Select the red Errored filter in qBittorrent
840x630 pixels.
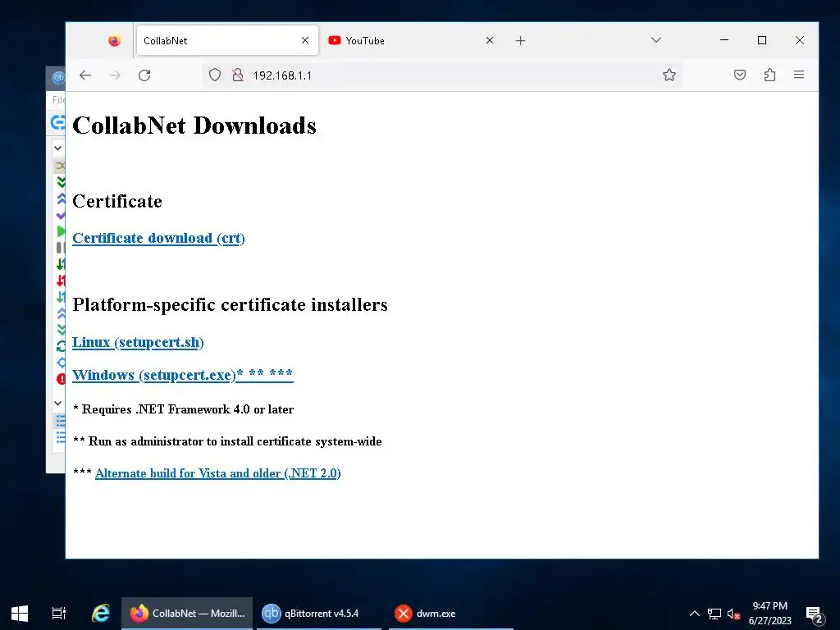[x=61, y=379]
